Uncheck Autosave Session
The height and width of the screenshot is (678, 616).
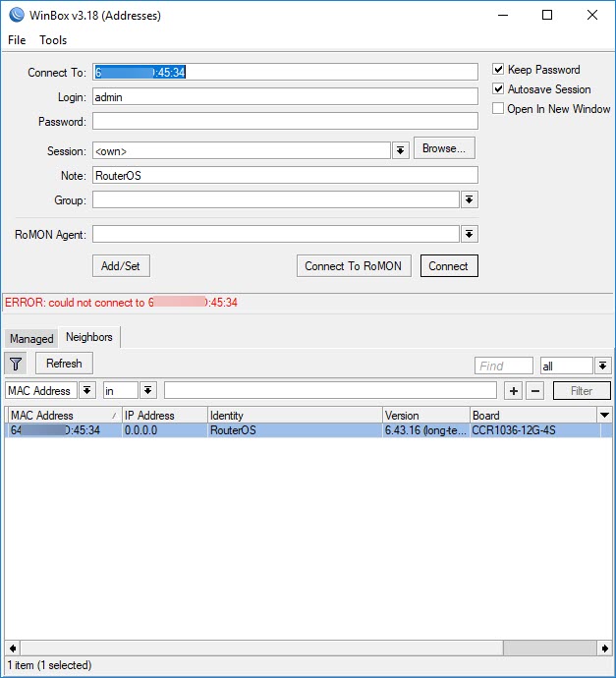[498, 88]
